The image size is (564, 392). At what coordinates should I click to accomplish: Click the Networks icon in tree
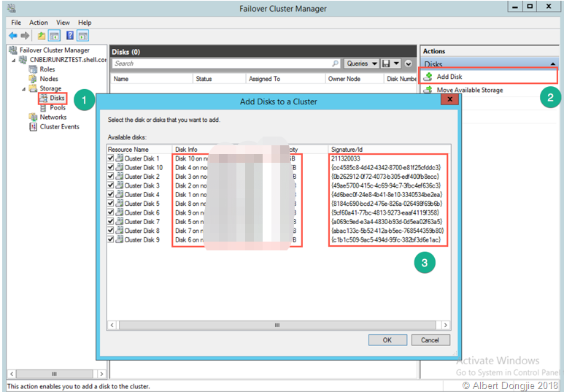33,117
